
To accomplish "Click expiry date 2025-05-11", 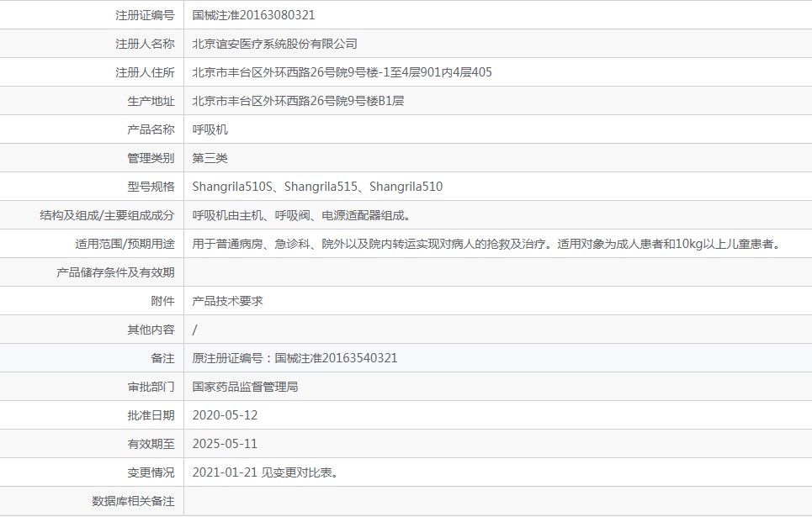I will click(x=225, y=444).
